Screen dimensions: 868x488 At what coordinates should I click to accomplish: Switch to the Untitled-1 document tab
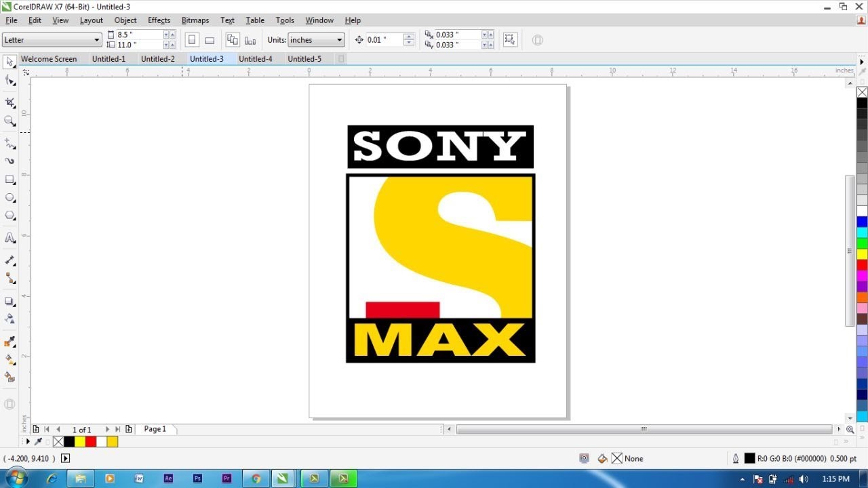[x=109, y=59]
